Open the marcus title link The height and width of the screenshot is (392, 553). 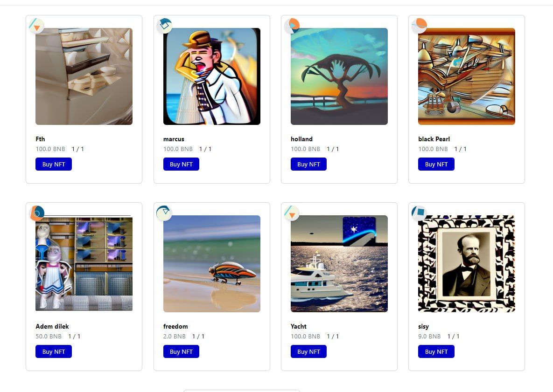[174, 139]
